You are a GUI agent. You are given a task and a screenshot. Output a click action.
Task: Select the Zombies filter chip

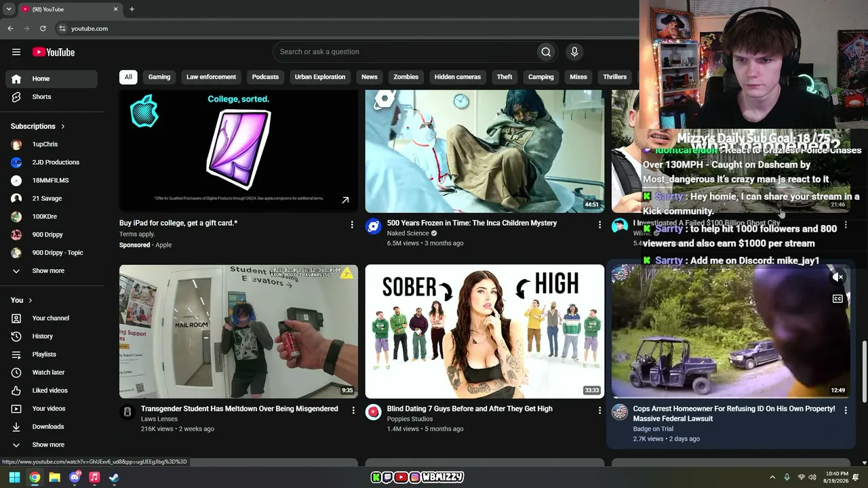tap(406, 77)
